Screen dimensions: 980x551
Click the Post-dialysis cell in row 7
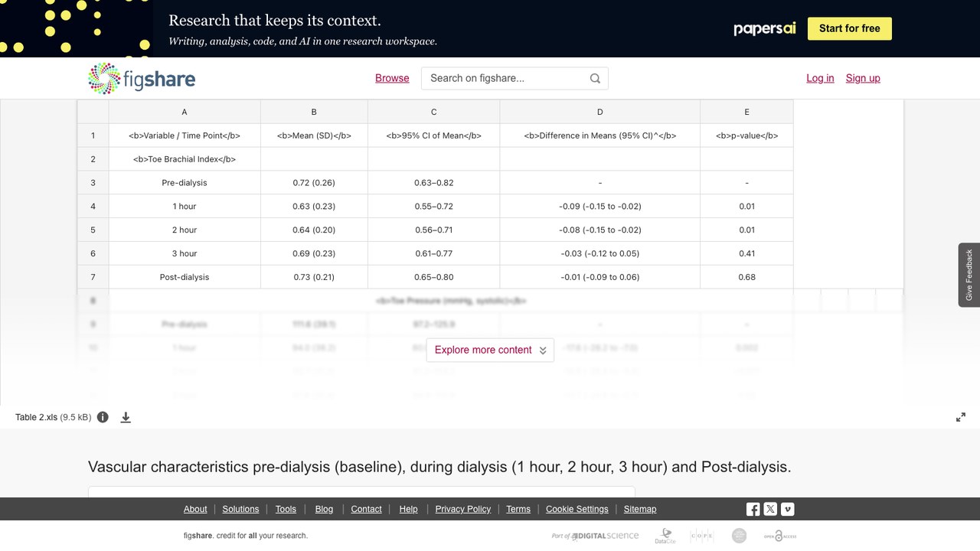pos(185,277)
